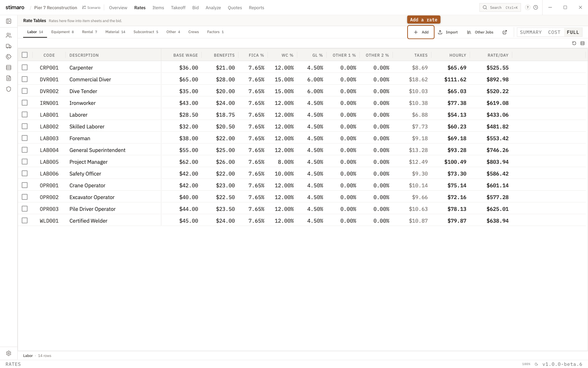Open the database table icon in sidebar
The height and width of the screenshot is (368, 588).
click(8, 67)
